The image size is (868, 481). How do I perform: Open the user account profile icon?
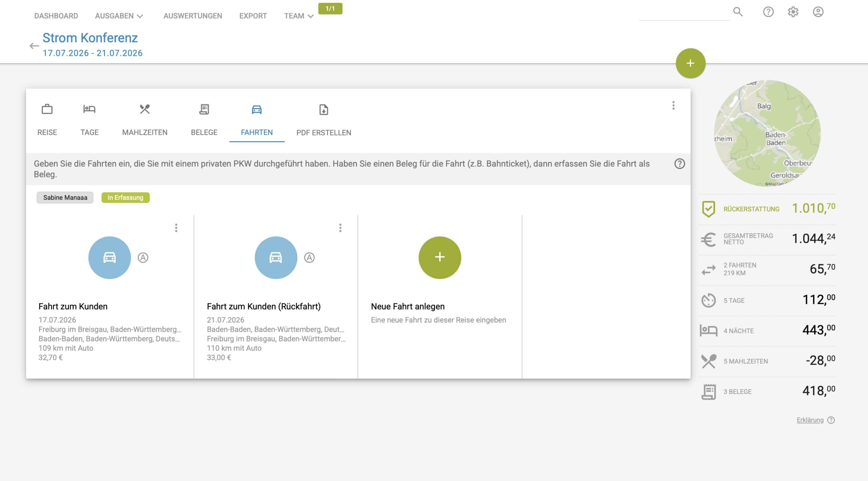(818, 12)
